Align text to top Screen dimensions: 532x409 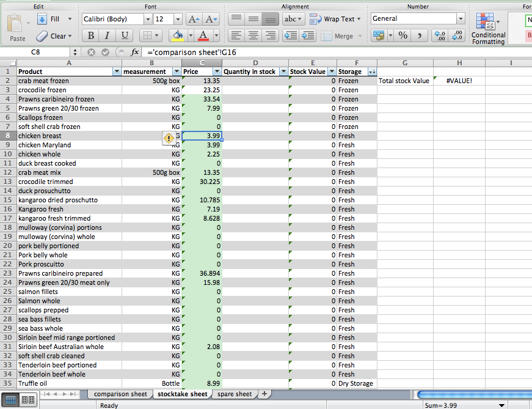[x=236, y=19]
